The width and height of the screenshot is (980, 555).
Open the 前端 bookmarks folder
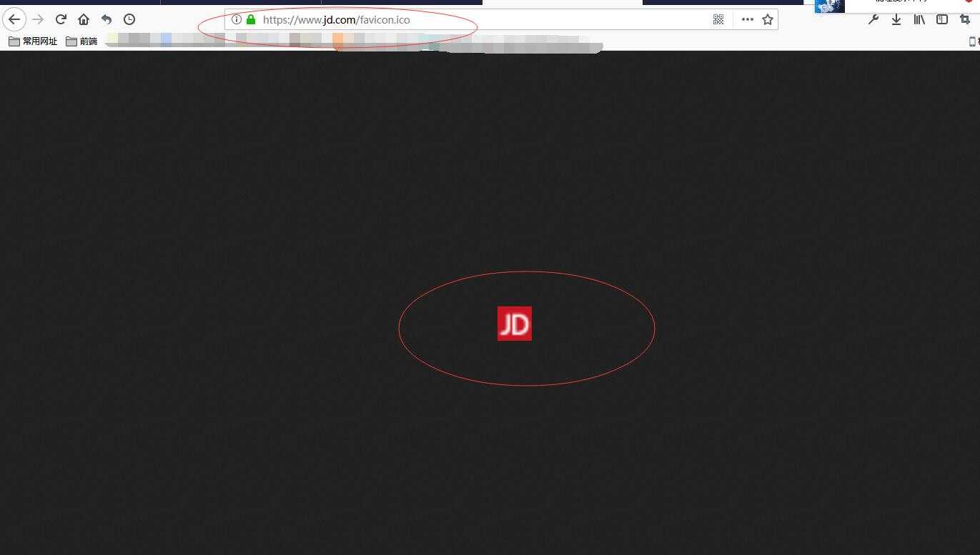pos(81,41)
